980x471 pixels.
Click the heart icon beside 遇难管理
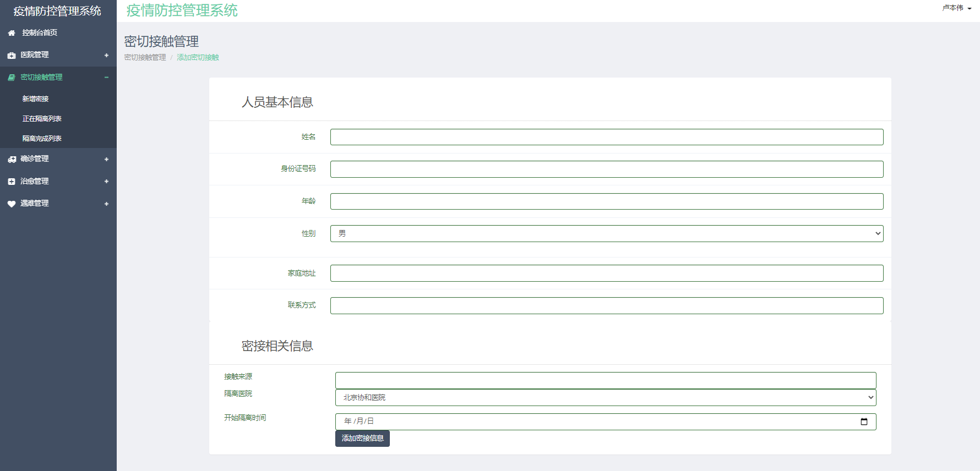tap(12, 204)
